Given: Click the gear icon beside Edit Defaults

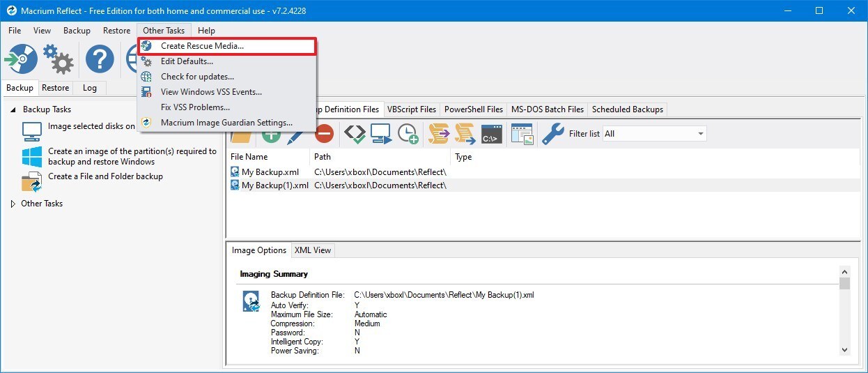Looking at the screenshot, I should coord(146,61).
